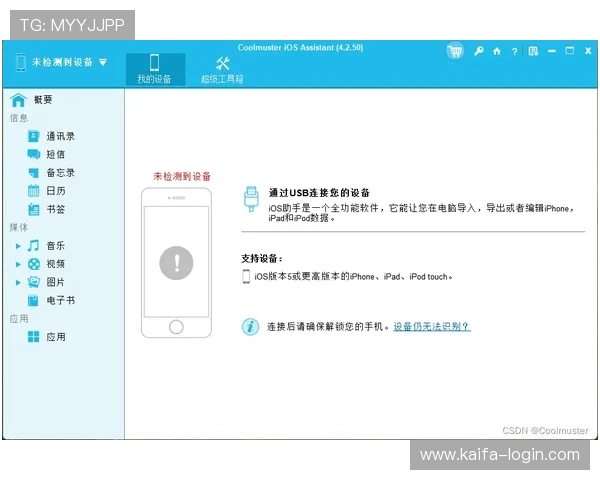Click the 书签 bookmarks icon
The height and width of the screenshot is (480, 600).
click(x=34, y=209)
